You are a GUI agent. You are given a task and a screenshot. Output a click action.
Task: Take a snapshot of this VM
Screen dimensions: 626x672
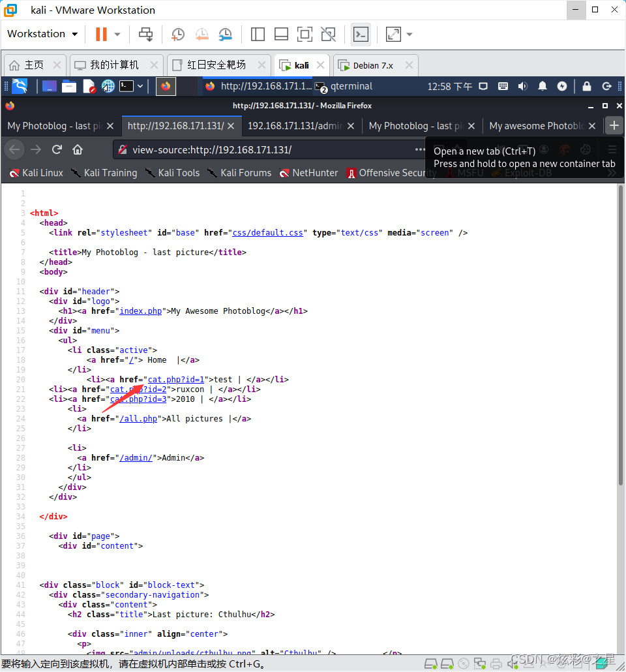(178, 34)
